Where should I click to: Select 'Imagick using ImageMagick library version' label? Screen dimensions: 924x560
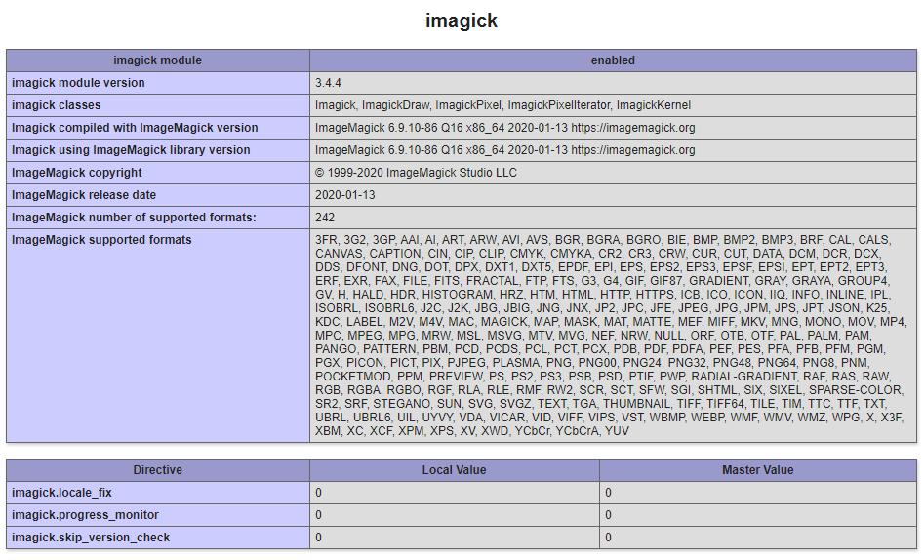click(131, 149)
